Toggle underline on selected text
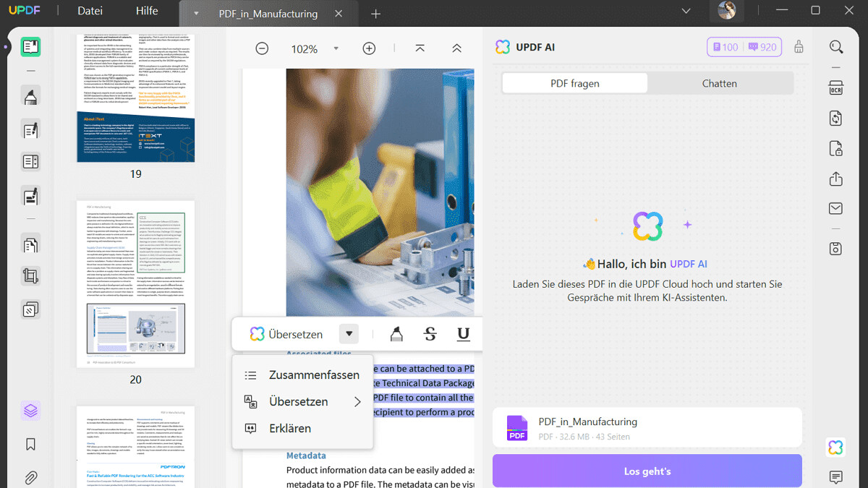The height and width of the screenshot is (488, 868). pyautogui.click(x=462, y=334)
